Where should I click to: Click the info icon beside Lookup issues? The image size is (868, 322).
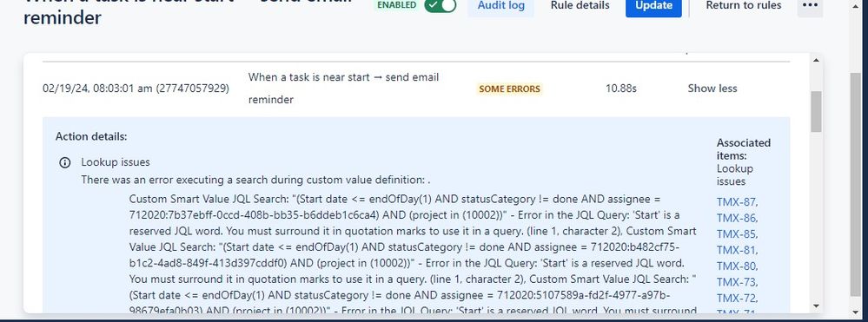65,162
